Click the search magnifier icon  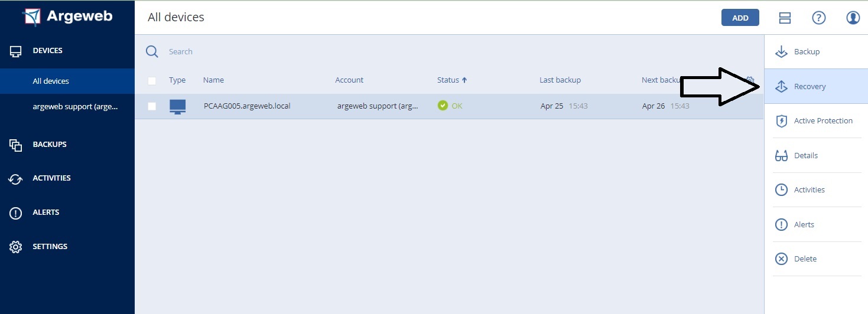tap(152, 51)
